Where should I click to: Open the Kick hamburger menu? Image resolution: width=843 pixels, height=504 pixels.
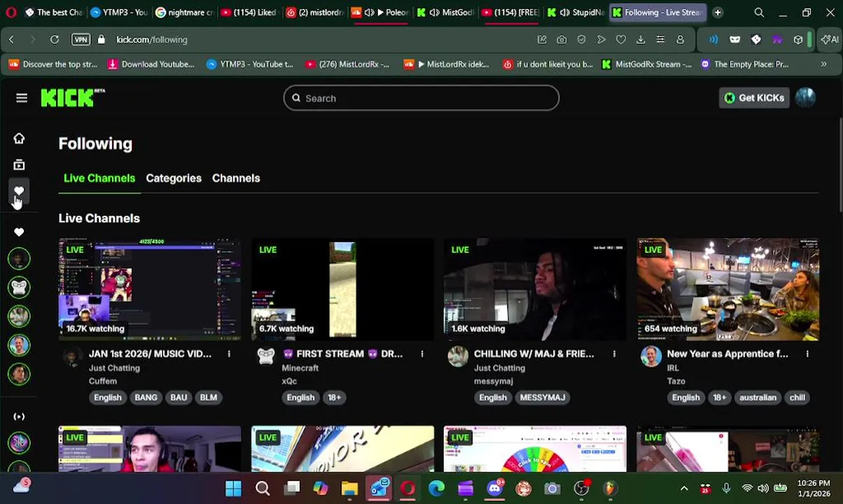[x=22, y=98]
